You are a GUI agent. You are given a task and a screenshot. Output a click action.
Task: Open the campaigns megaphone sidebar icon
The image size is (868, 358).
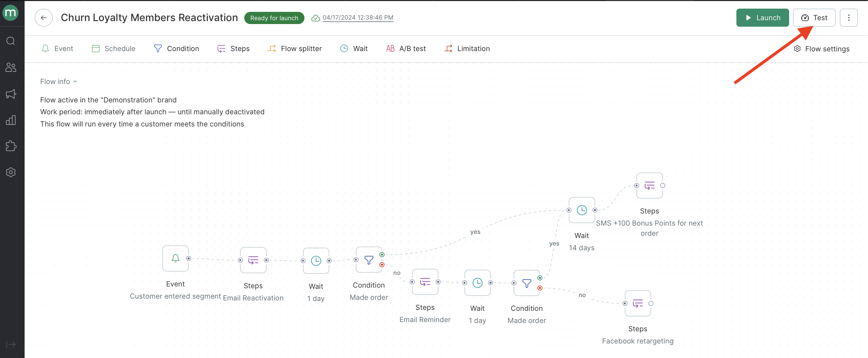tap(11, 94)
